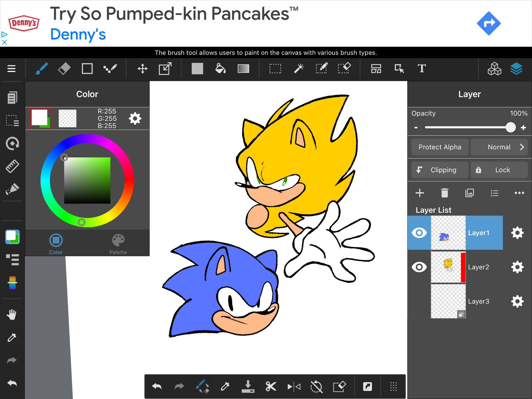This screenshot has height=399, width=532.
Task: Open Normal blend mode dropdown
Action: tap(499, 147)
